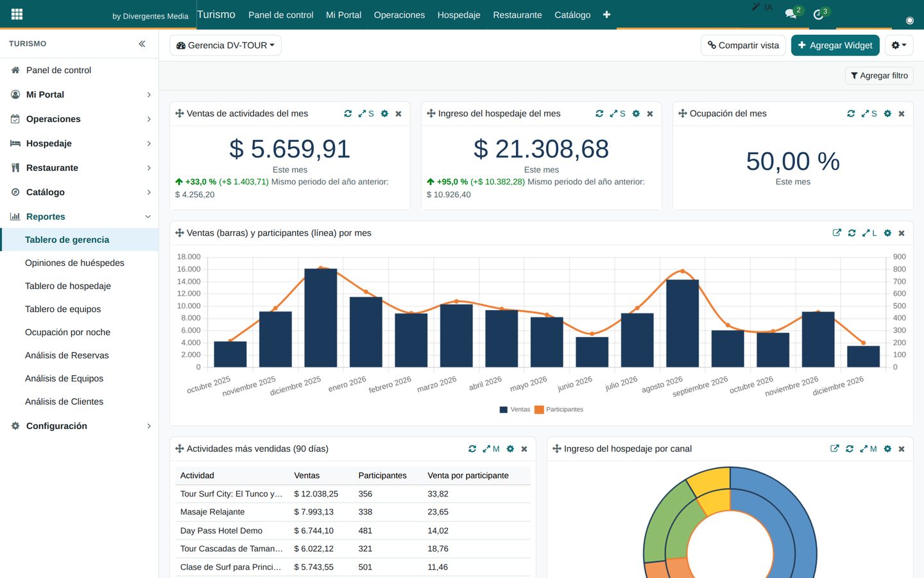Open the Operaciones top menu
This screenshot has height=578, width=924.
(399, 15)
